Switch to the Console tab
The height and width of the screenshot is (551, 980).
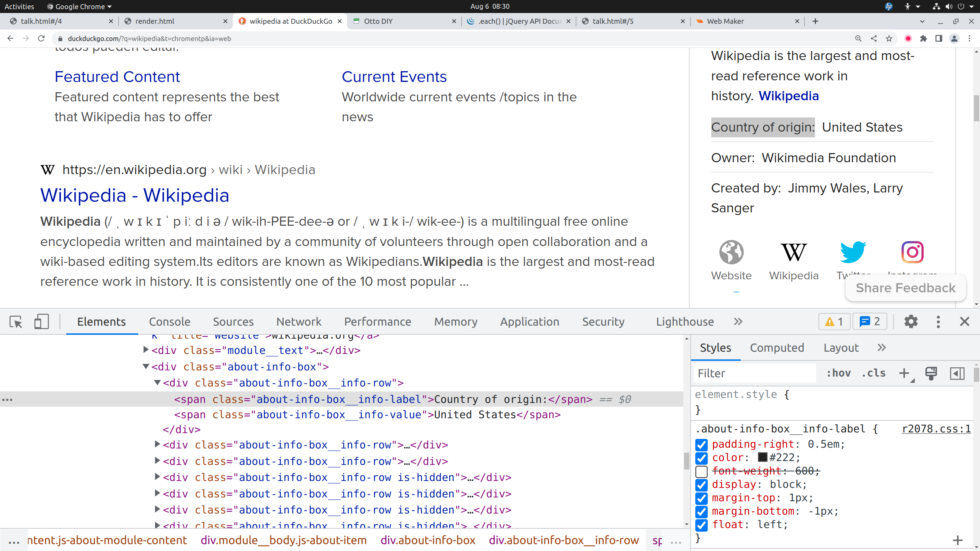pyautogui.click(x=170, y=322)
